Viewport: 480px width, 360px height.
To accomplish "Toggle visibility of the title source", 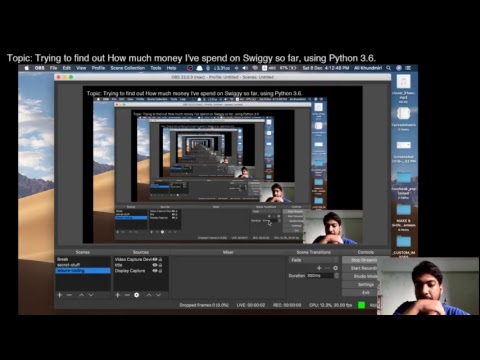I will (x=155, y=265).
